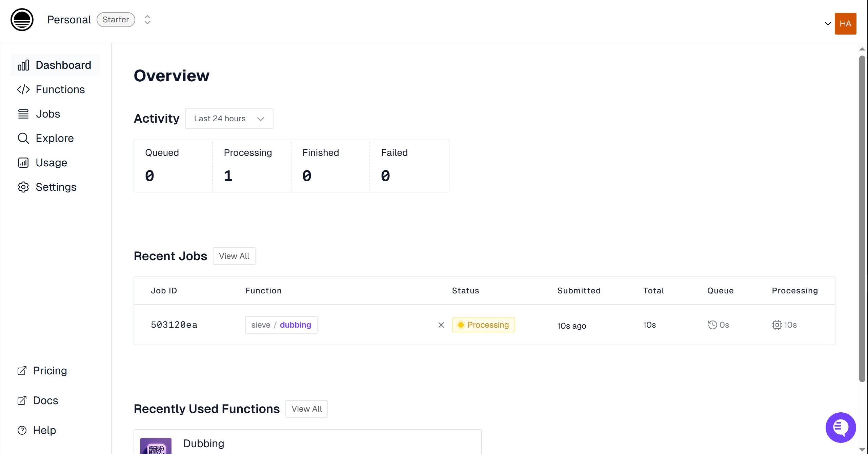Open the Help sidebar item

tap(44, 430)
